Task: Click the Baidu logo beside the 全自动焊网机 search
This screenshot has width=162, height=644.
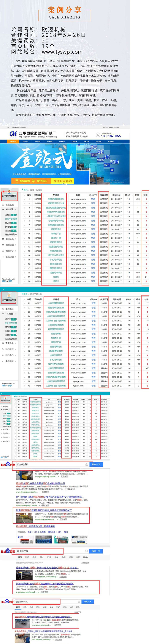Action: (7, 602)
